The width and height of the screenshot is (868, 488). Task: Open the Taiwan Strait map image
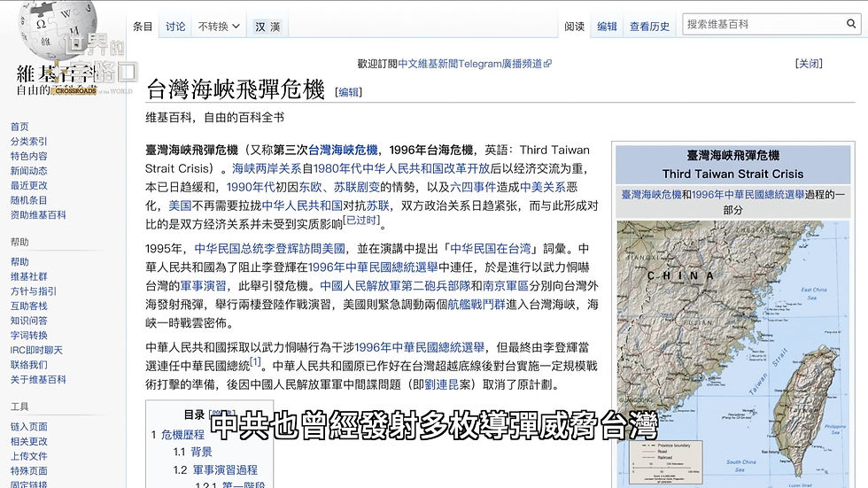point(733,354)
